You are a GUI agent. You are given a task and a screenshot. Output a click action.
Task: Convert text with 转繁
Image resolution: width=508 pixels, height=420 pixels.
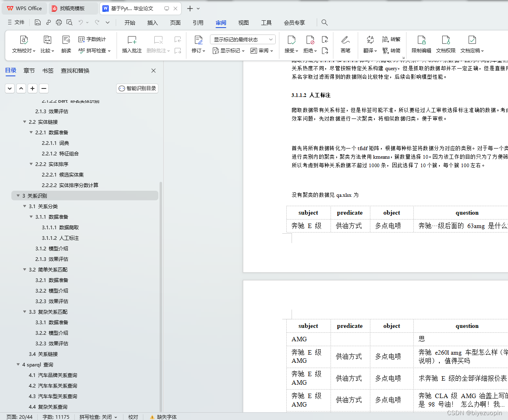(x=391, y=39)
